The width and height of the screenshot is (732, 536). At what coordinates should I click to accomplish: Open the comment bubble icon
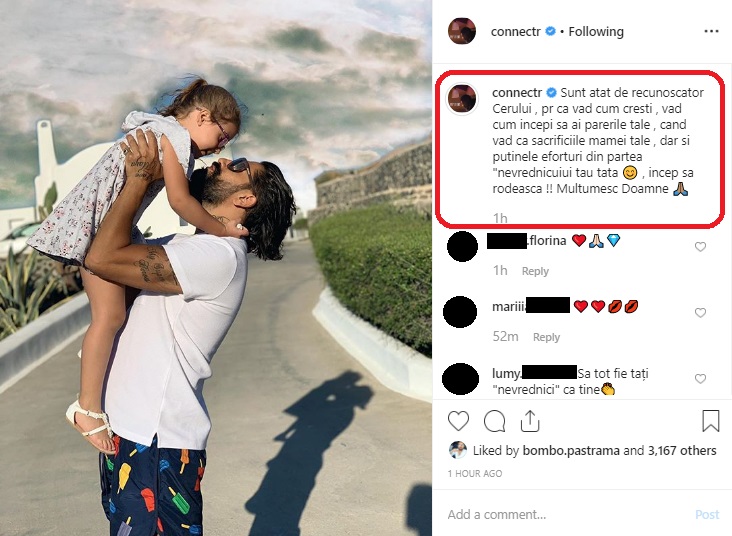point(494,421)
